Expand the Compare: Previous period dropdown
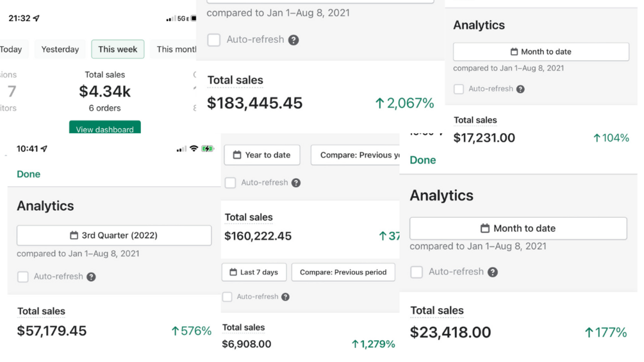 tap(343, 272)
